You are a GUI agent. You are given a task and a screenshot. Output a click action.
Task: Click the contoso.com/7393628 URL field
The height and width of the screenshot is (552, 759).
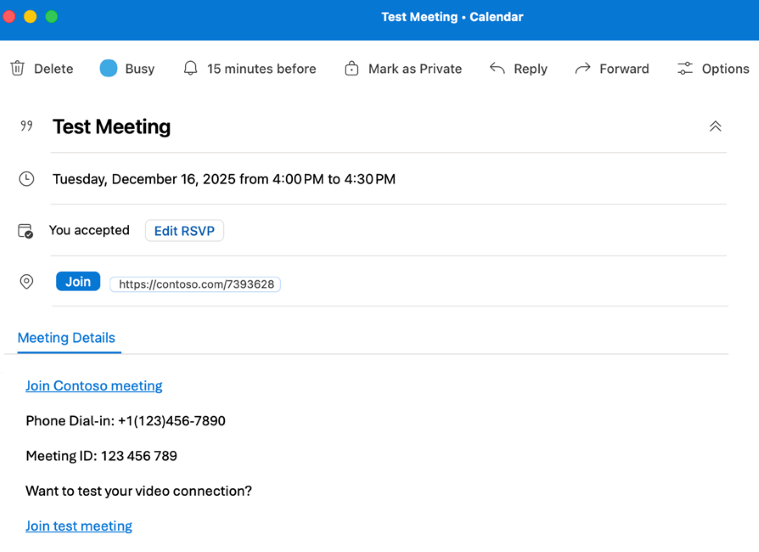(x=196, y=284)
